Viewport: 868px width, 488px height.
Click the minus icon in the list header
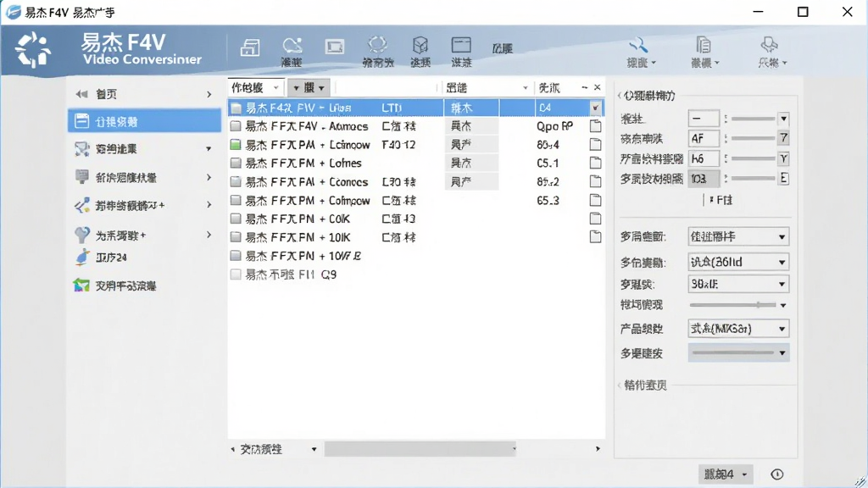(585, 87)
